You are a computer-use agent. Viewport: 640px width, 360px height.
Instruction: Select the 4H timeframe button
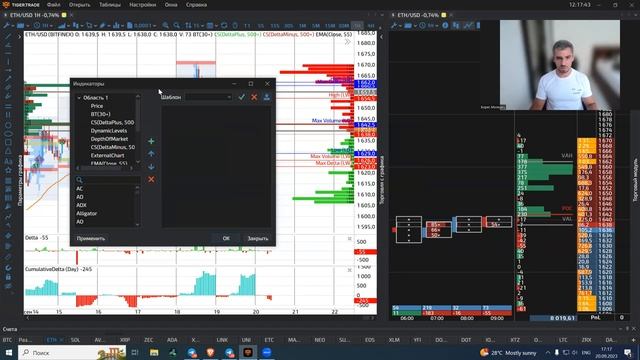tap(371, 26)
